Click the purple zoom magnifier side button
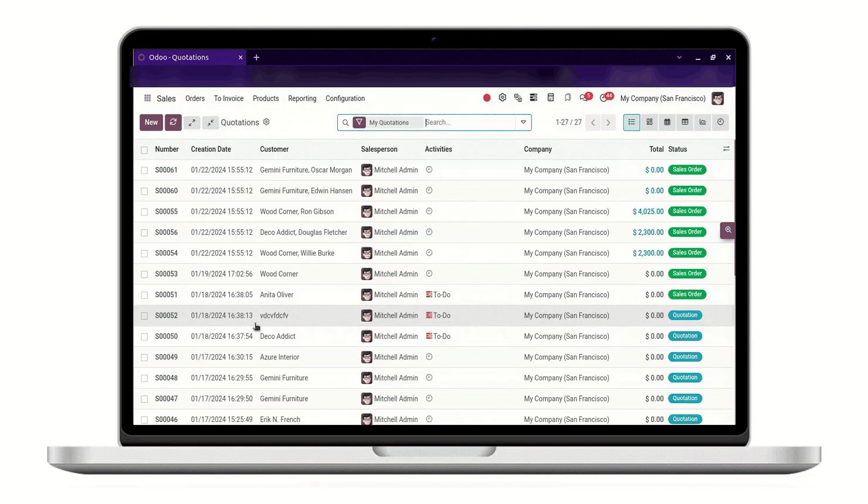 click(x=728, y=230)
